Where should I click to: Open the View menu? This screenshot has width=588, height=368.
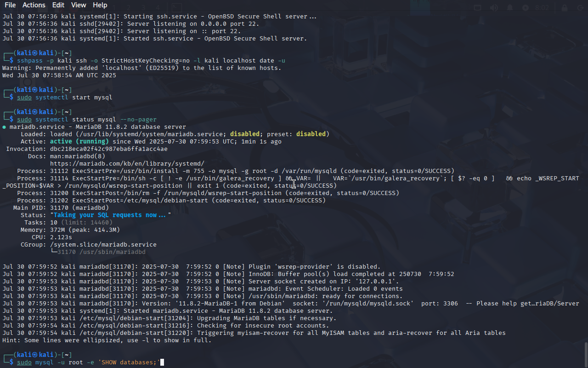pos(79,5)
